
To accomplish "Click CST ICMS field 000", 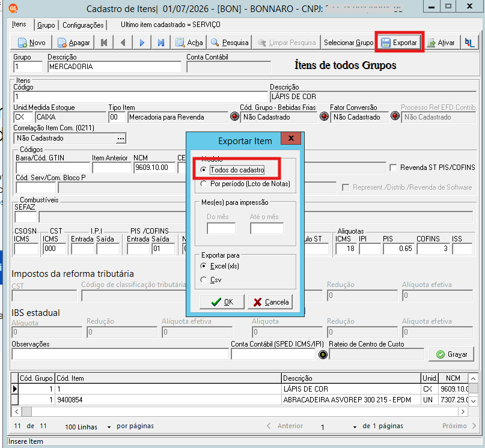I will (x=54, y=249).
